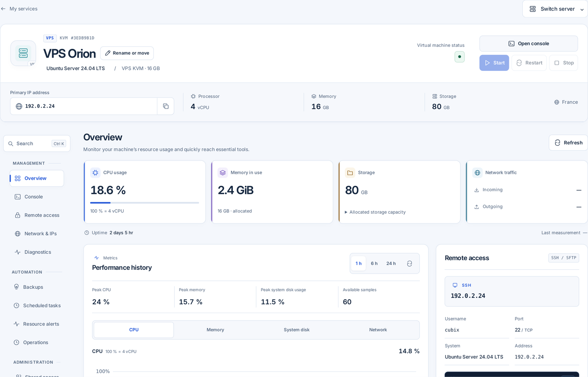This screenshot has height=377, width=588.
Task: Open the Overview sidebar item
Action: click(37, 178)
